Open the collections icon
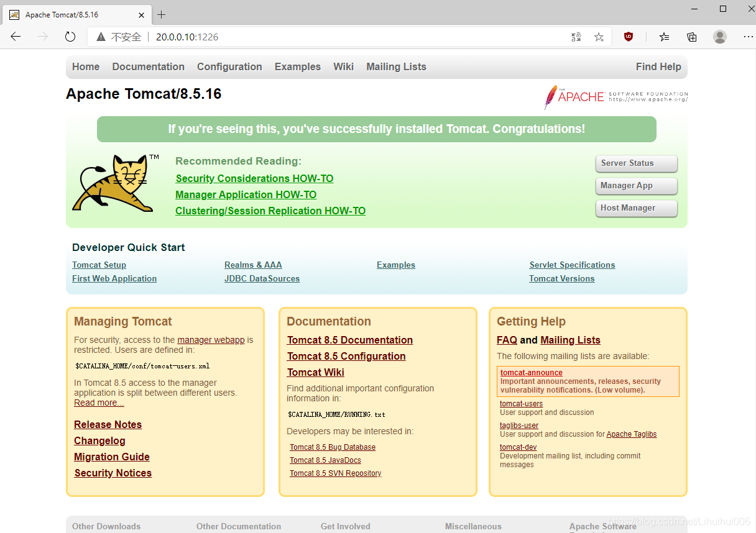 point(691,37)
